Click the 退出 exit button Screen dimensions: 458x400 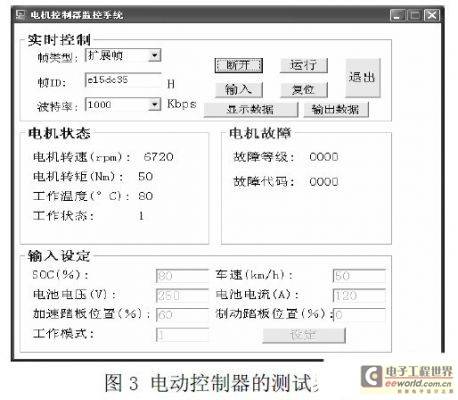[362, 78]
